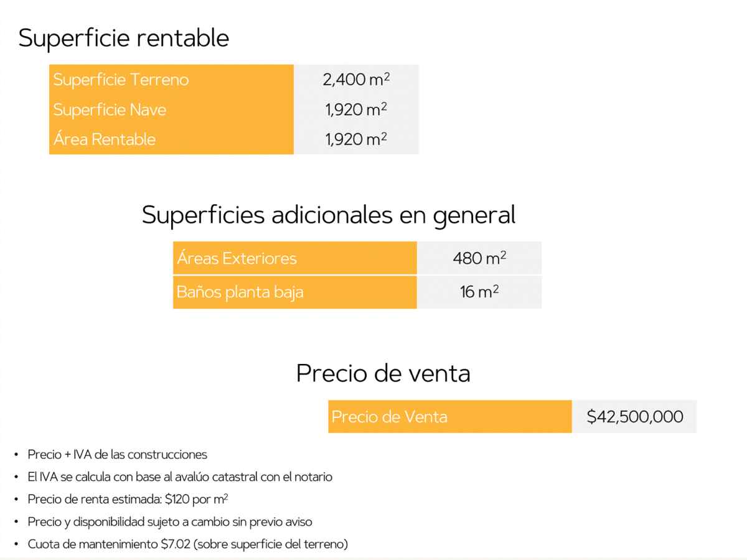Select the "Precio y disponibilidad" notice bullet
The height and width of the screenshot is (560, 747).
click(x=170, y=521)
